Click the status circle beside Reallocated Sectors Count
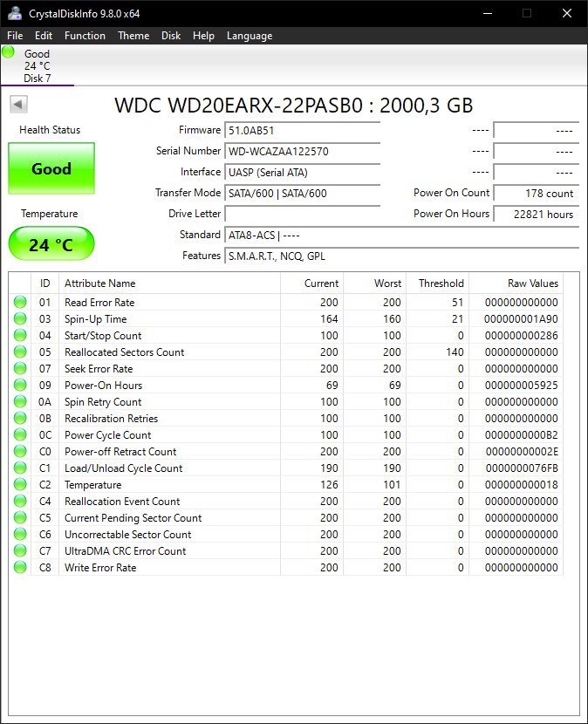This screenshot has height=724, width=588. [x=20, y=352]
